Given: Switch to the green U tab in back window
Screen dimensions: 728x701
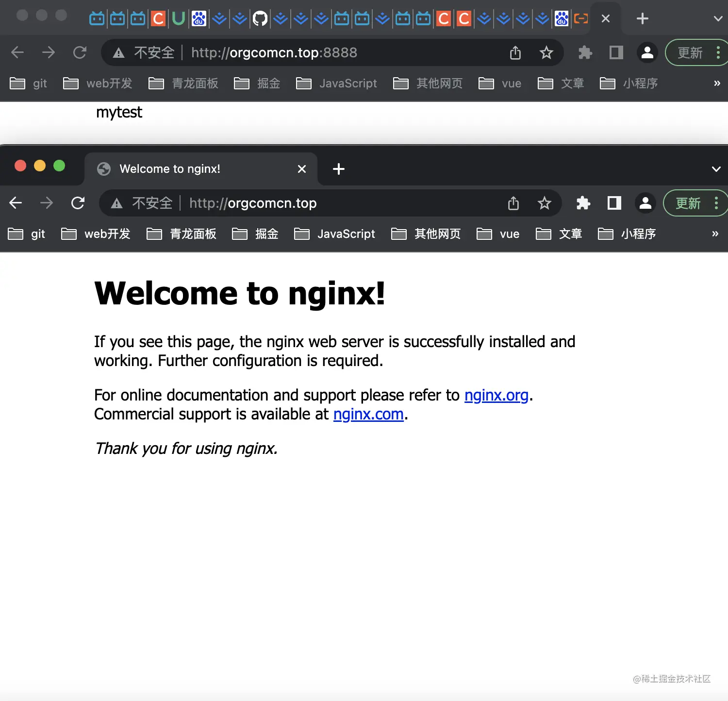Looking at the screenshot, I should tap(179, 18).
